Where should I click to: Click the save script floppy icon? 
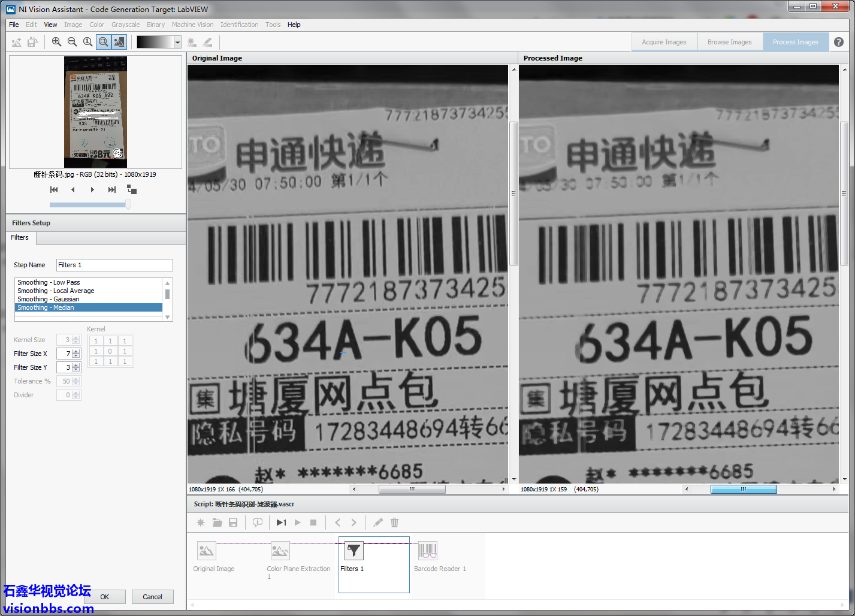233,523
